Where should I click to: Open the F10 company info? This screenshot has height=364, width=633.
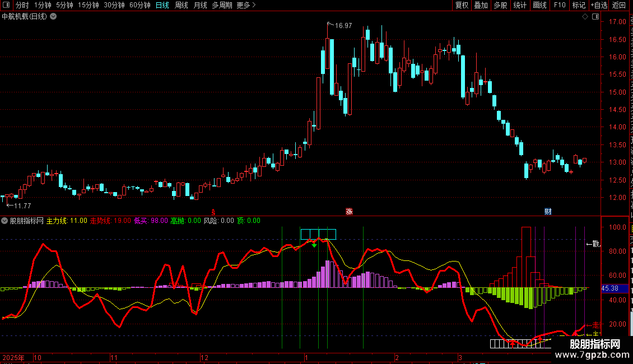560,5
